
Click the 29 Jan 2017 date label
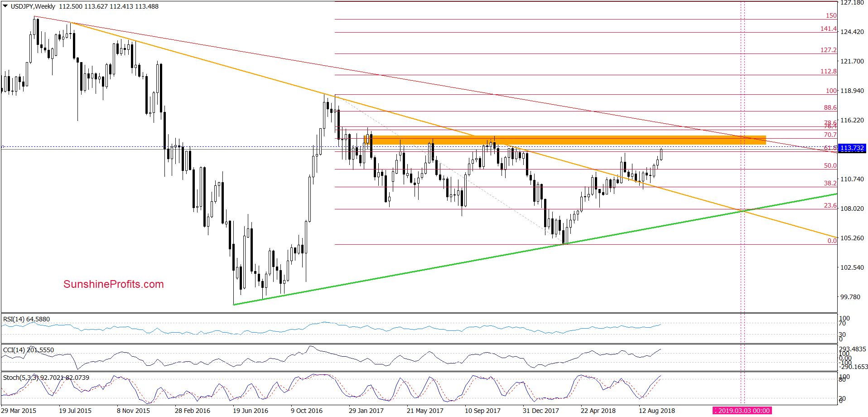[x=366, y=411]
